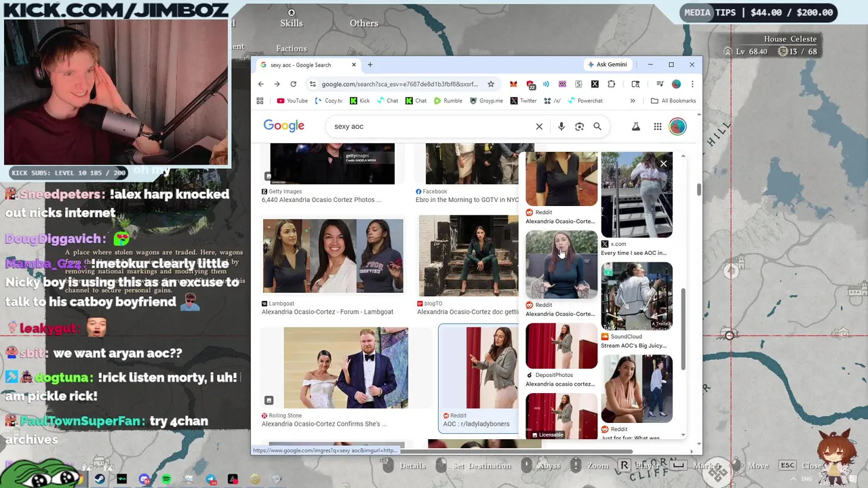Screen dimensions: 868x488
Task: Click the Google logo
Action: (283, 126)
